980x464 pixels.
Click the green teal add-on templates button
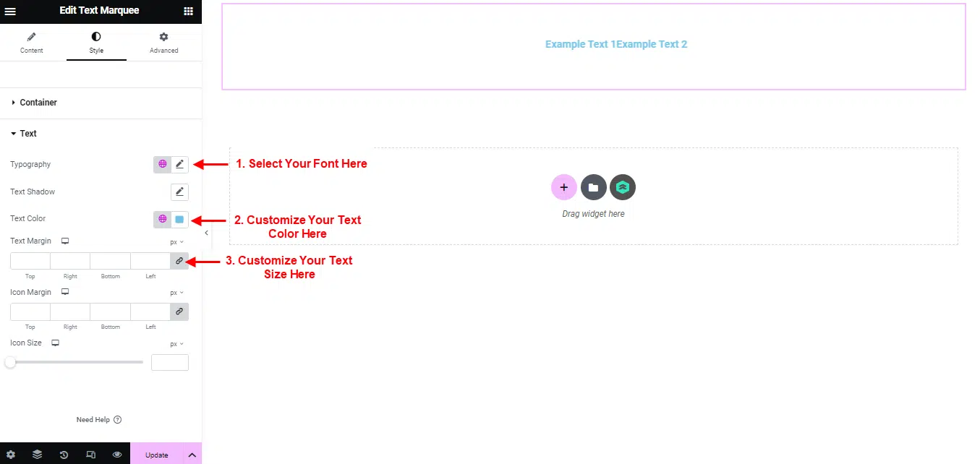click(x=623, y=187)
